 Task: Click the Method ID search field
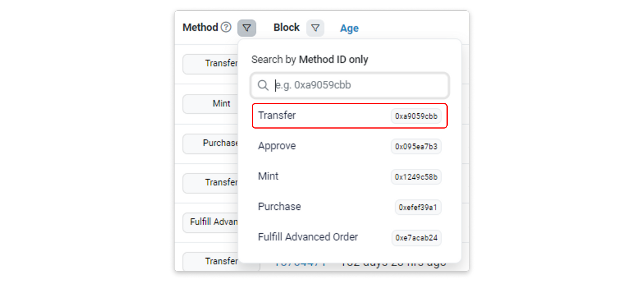[x=359, y=85]
